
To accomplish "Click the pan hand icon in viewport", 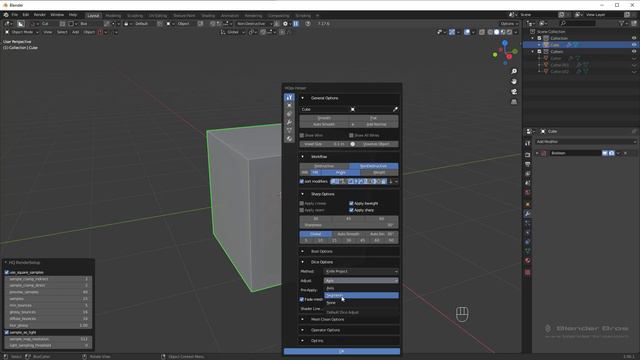I will 514,81.
